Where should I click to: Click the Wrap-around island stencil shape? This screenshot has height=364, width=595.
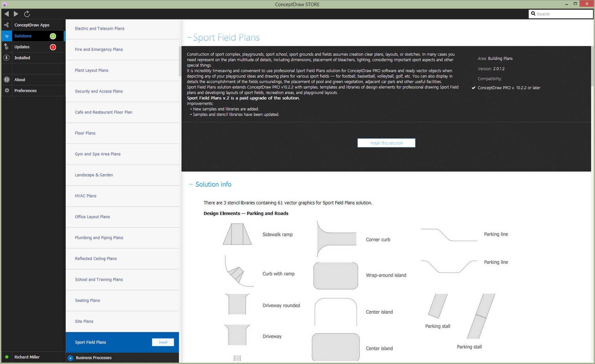tap(336, 276)
